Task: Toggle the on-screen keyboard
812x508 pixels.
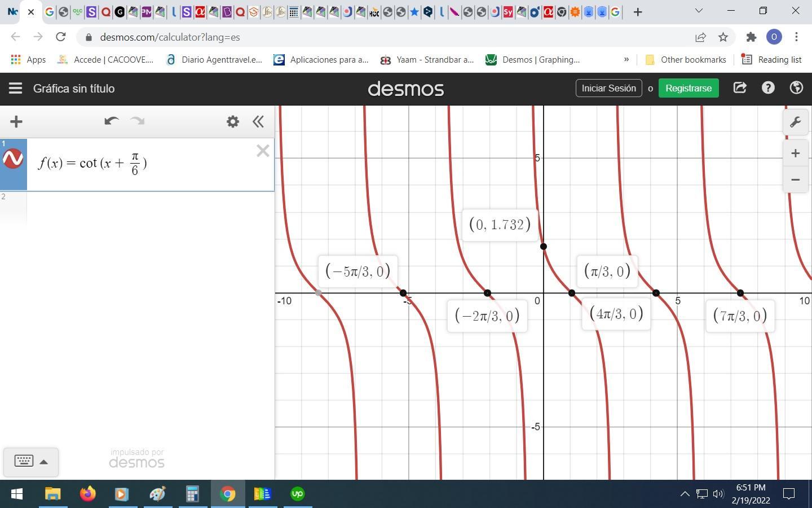Action: click(24, 461)
